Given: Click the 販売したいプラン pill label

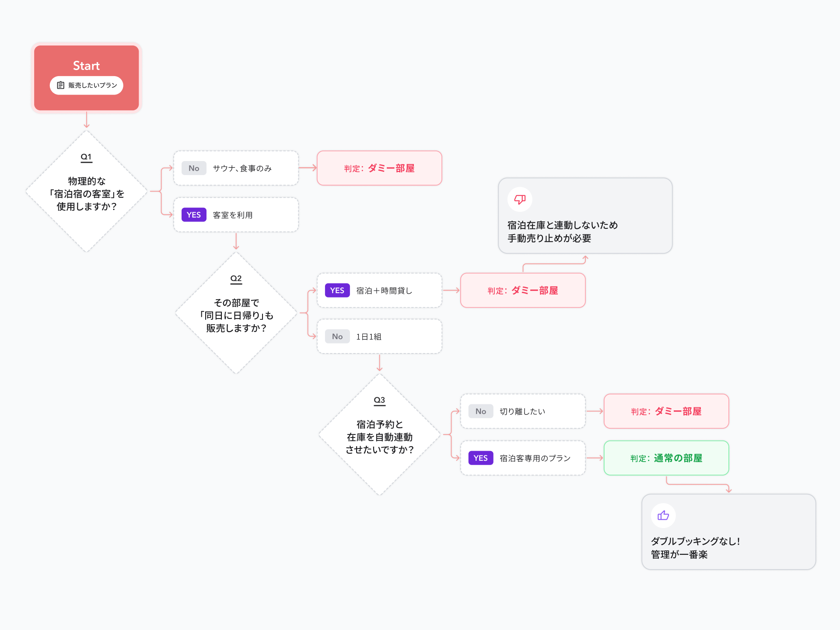Looking at the screenshot, I should [x=92, y=85].
